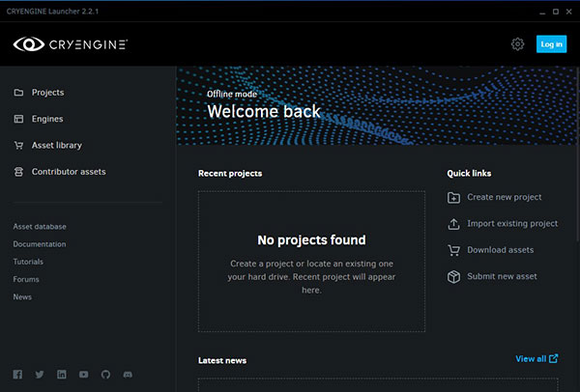Click the Create new project icon
Screen dimensions: 580x392
click(454, 198)
